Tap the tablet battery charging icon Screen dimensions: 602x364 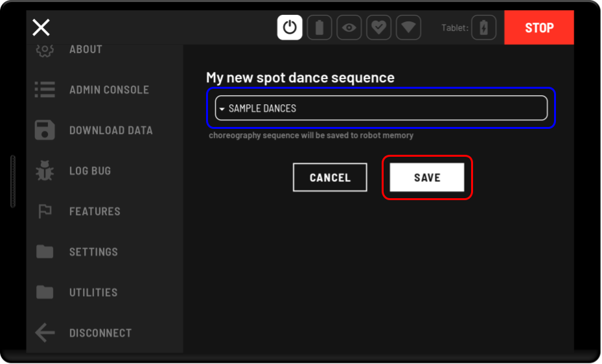[483, 28]
